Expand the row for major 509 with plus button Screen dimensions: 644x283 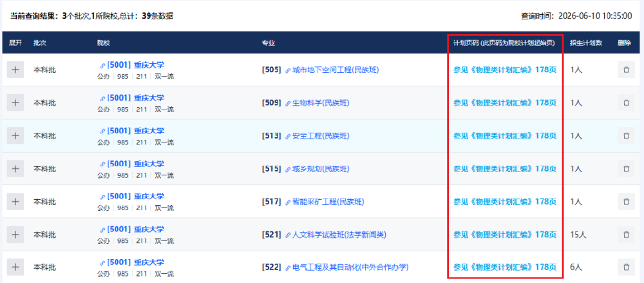tap(15, 102)
